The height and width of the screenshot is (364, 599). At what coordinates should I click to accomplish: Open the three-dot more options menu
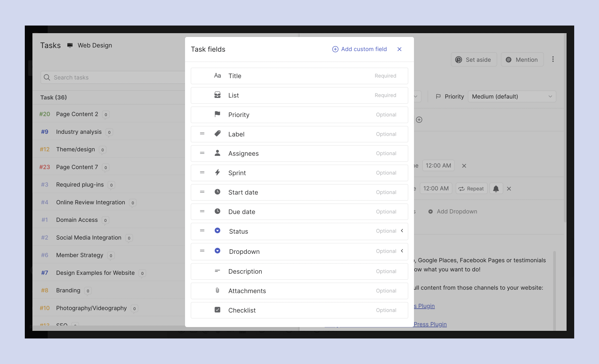(552, 59)
